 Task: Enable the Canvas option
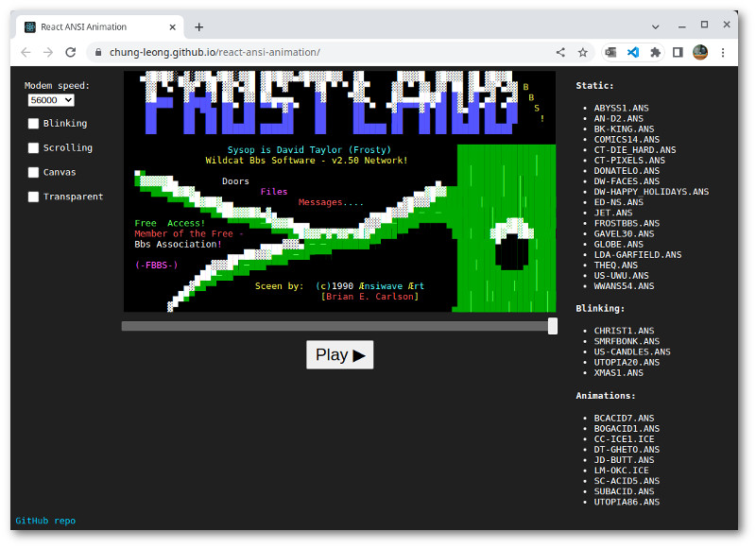point(33,172)
